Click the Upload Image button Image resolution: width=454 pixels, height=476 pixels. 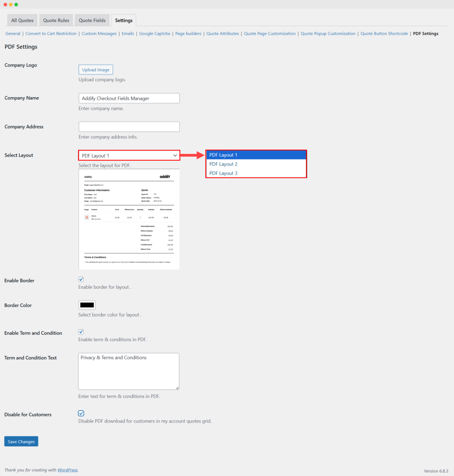click(x=96, y=70)
